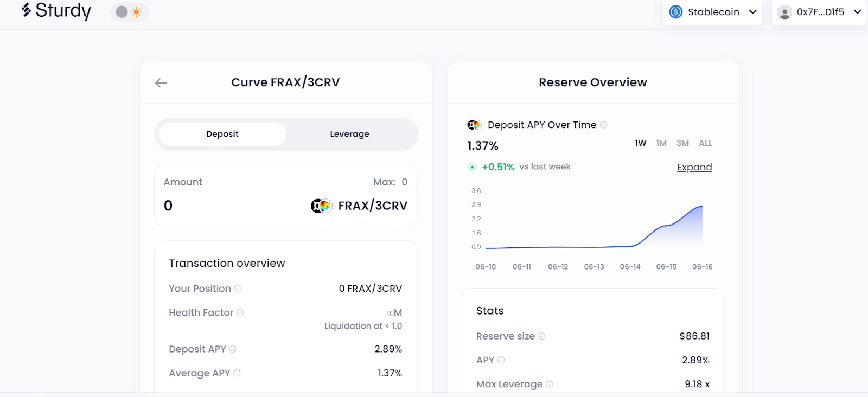Click the Curve FRAX/3CRV heading
The width and height of the screenshot is (868, 397).
point(285,82)
